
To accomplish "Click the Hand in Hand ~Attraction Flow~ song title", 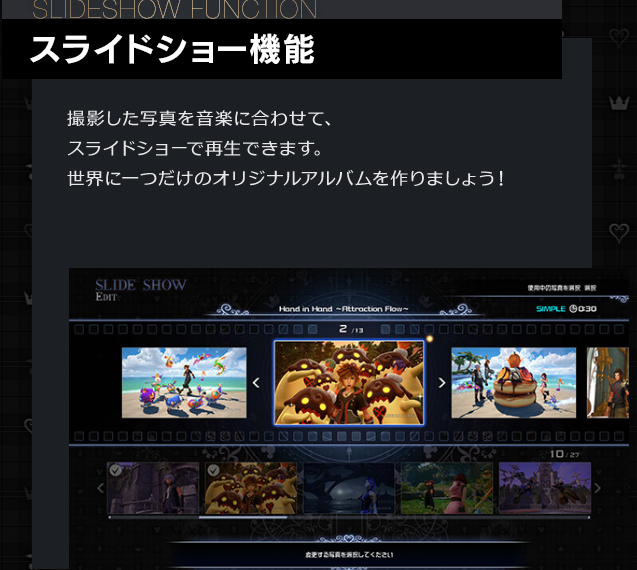I will [343, 309].
